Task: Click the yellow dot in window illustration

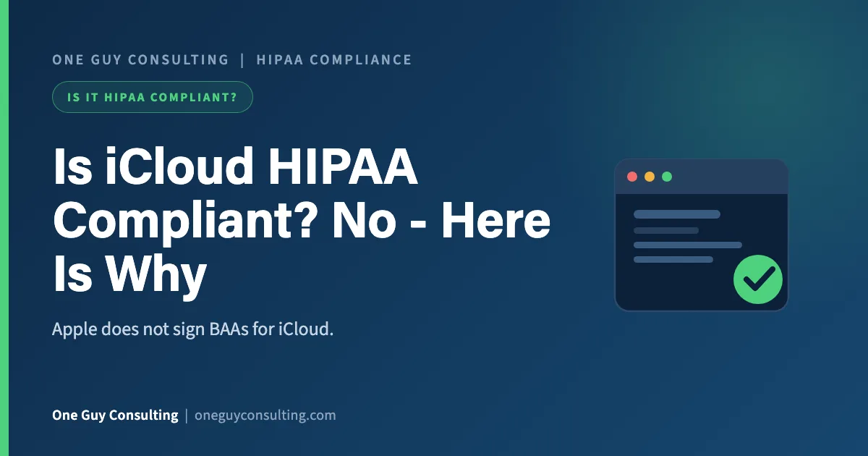Action: [650, 177]
